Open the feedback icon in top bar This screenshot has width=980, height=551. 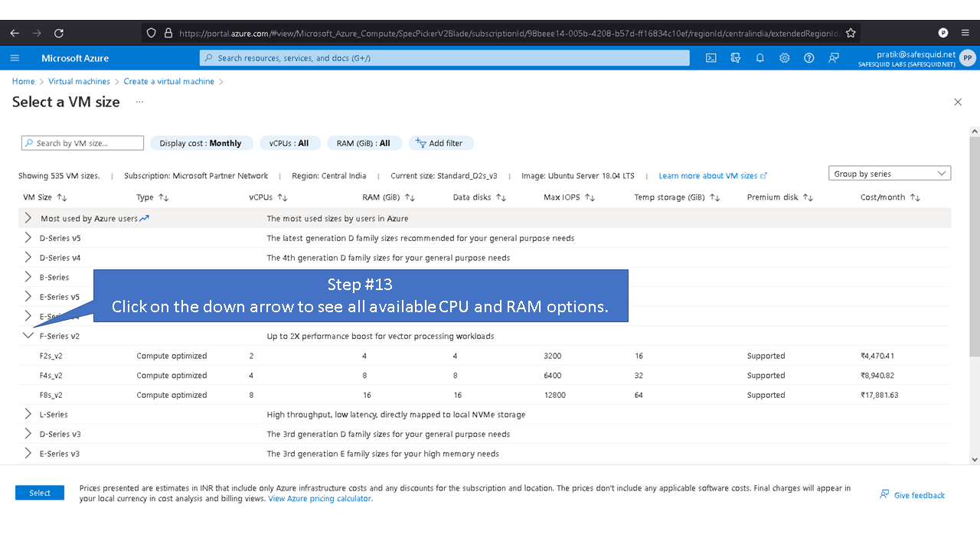[834, 58]
